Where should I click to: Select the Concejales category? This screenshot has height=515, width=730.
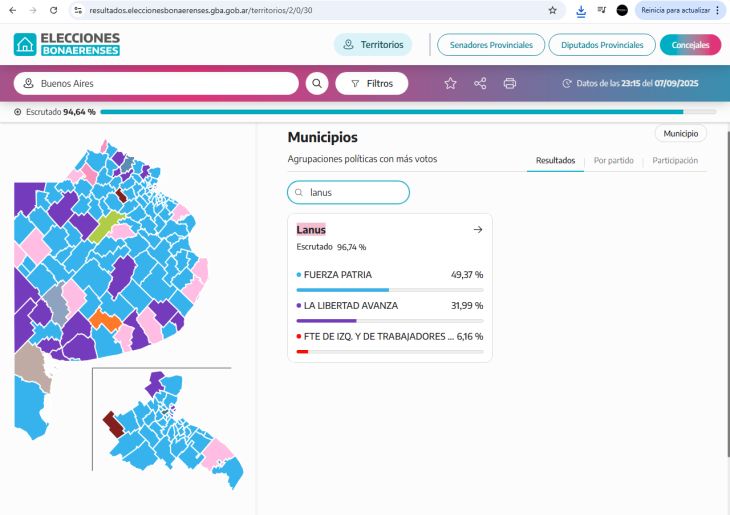[x=690, y=45]
